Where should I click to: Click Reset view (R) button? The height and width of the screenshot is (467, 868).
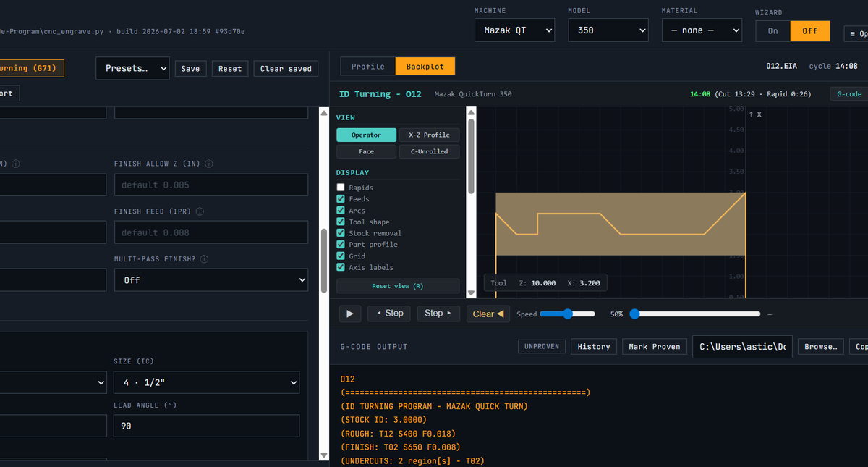pyautogui.click(x=398, y=286)
